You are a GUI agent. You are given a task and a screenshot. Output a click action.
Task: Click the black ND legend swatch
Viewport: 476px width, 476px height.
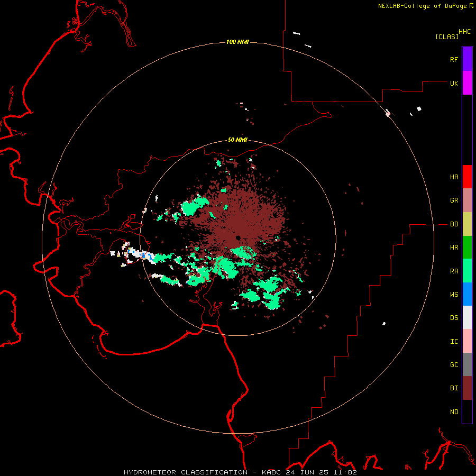(x=467, y=411)
